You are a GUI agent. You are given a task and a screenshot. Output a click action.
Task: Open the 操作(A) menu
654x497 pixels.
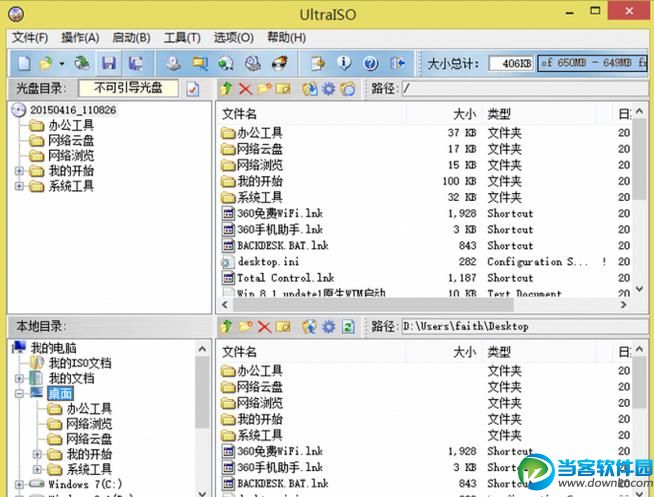tap(80, 38)
